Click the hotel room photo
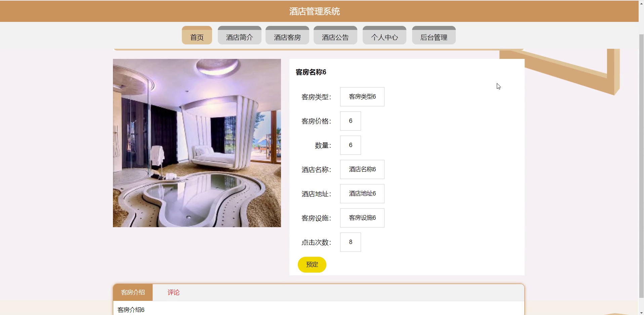Image resolution: width=644 pixels, height=315 pixels. [197, 143]
